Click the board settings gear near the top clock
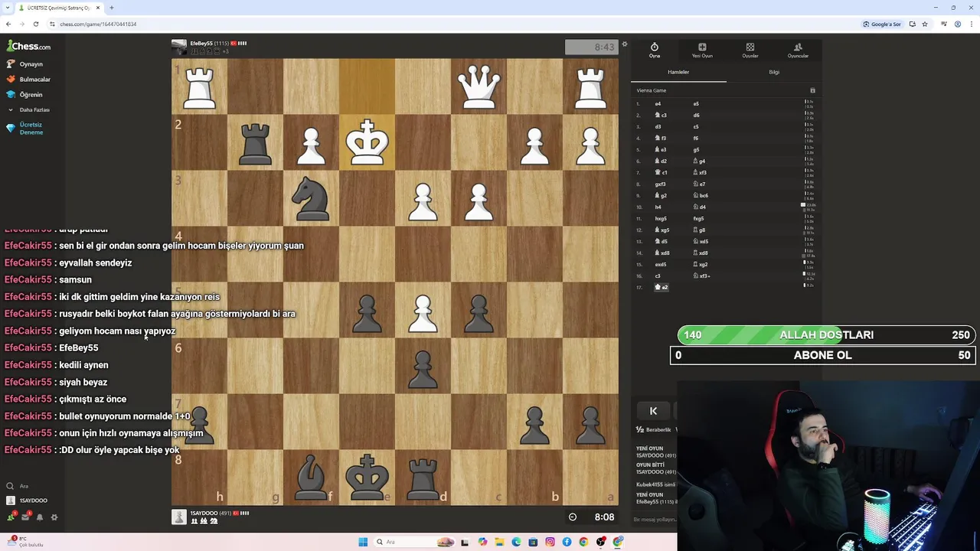 [624, 44]
